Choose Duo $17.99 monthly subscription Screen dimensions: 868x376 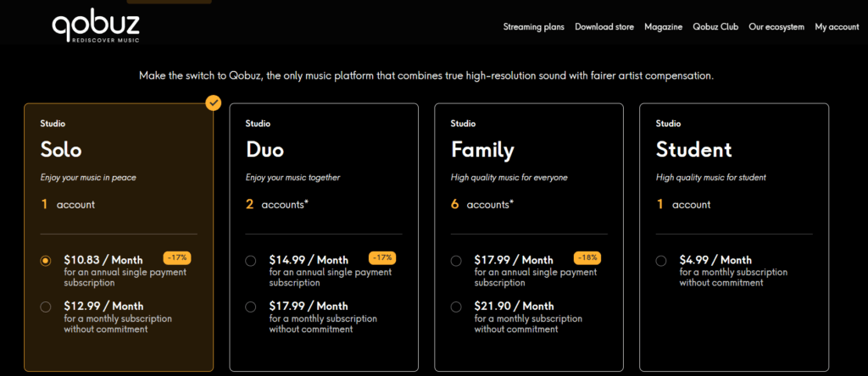tap(251, 307)
